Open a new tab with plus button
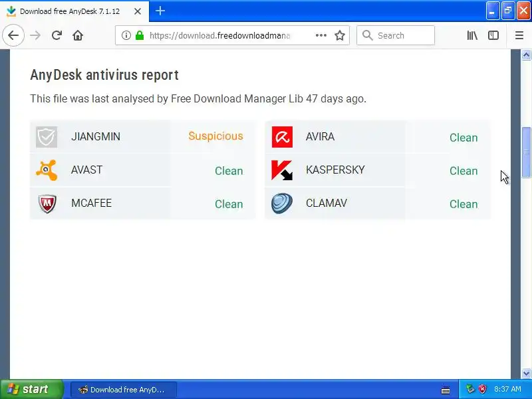 [160, 11]
